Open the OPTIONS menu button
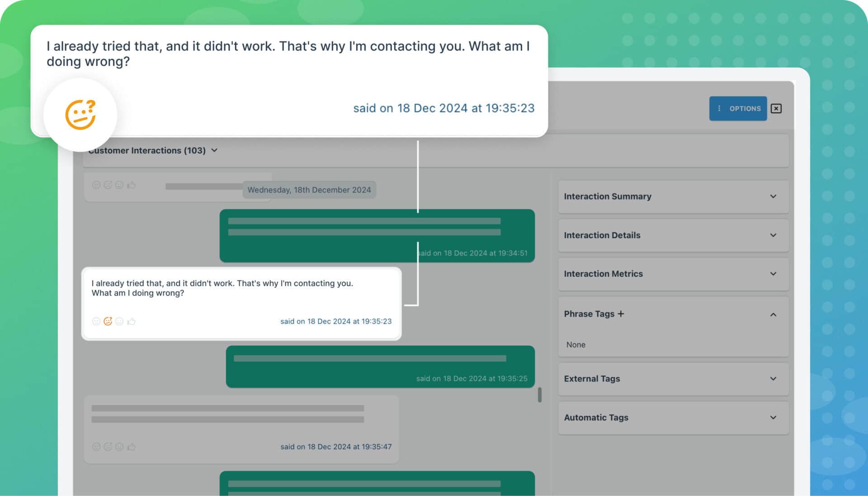 (x=738, y=108)
